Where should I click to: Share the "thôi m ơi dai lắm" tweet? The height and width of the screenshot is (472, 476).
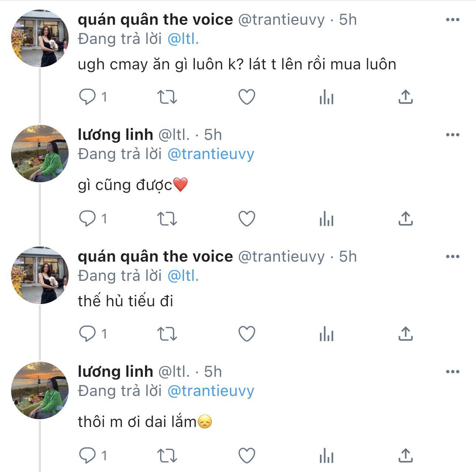point(406,455)
